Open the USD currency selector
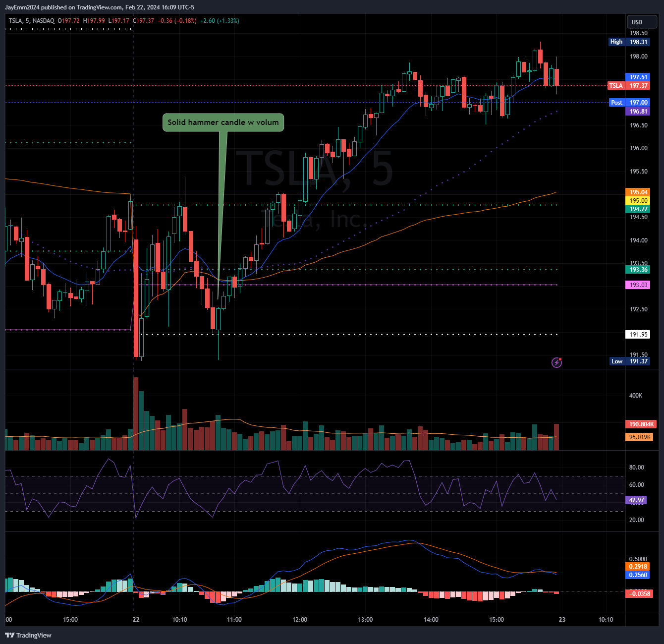This screenshot has width=664, height=644. coord(642,22)
